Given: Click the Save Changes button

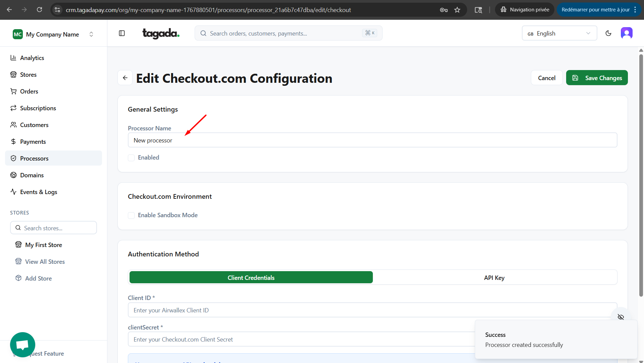Looking at the screenshot, I should (x=597, y=78).
